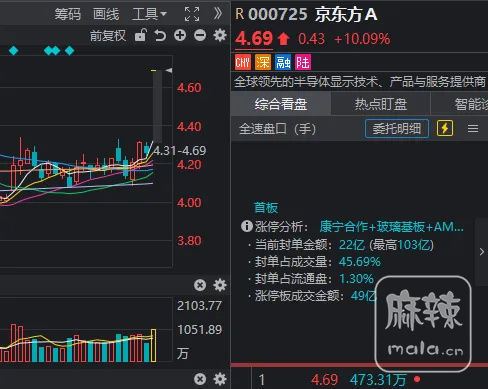Click the 融 margin trading badge
Image resolution: width=488 pixels, height=389 pixels.
tap(283, 62)
